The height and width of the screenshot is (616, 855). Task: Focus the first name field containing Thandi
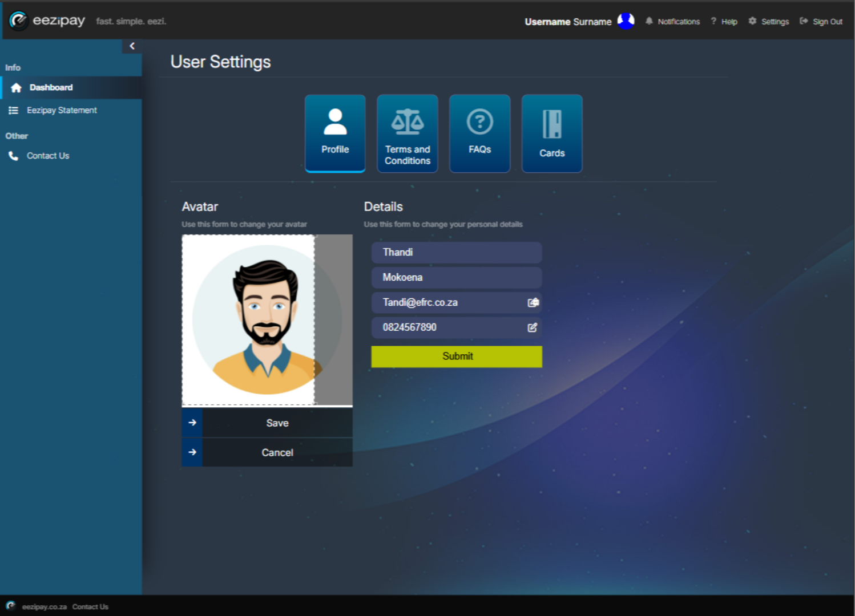pyautogui.click(x=457, y=253)
